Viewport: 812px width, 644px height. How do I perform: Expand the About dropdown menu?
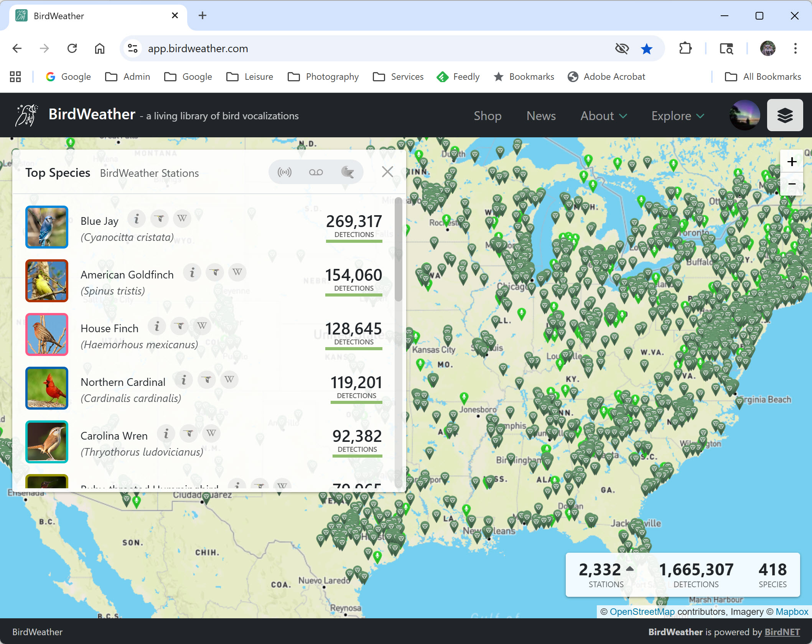coord(603,116)
